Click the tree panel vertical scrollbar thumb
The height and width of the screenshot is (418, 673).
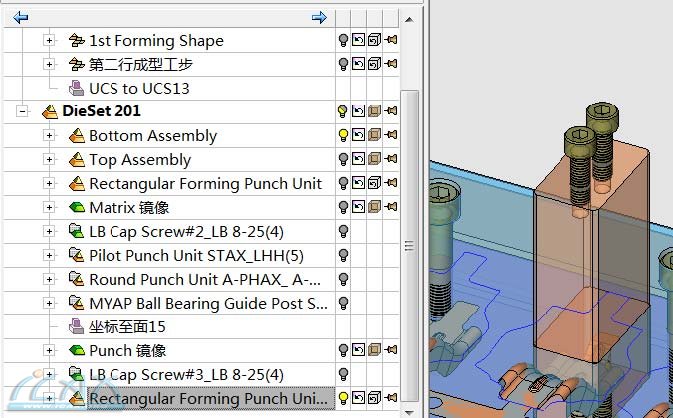[408, 245]
